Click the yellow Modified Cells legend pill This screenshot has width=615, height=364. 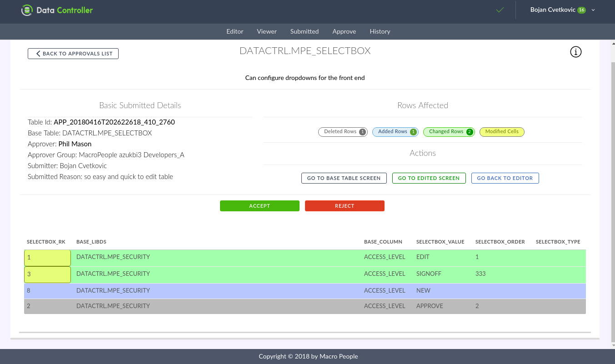[502, 132]
